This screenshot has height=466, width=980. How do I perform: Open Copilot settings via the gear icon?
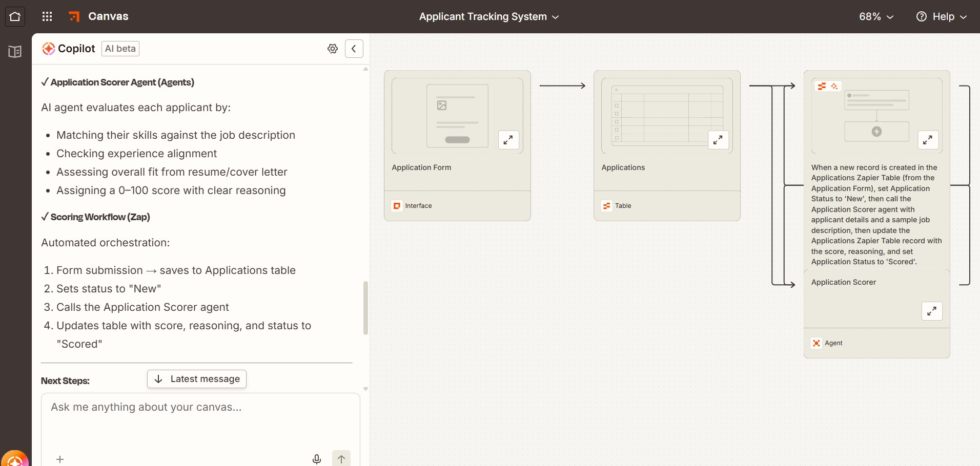pos(333,48)
